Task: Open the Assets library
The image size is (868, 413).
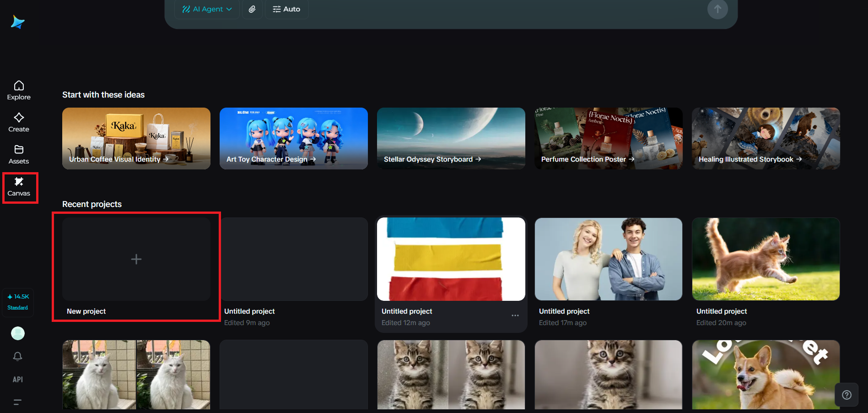Action: click(19, 154)
